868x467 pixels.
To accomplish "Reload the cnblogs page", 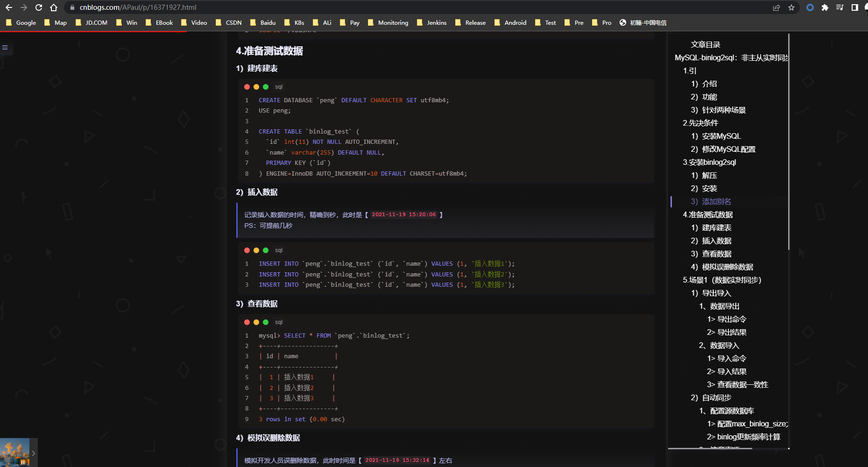I will point(39,7).
